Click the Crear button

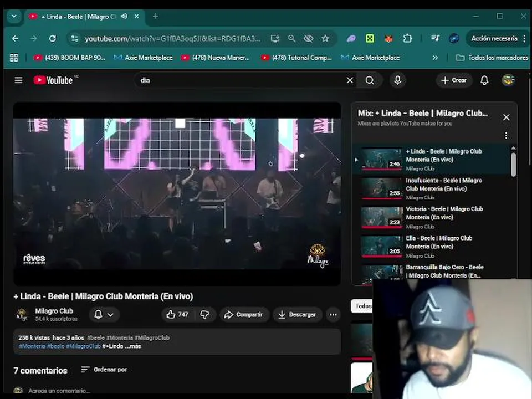[454, 80]
